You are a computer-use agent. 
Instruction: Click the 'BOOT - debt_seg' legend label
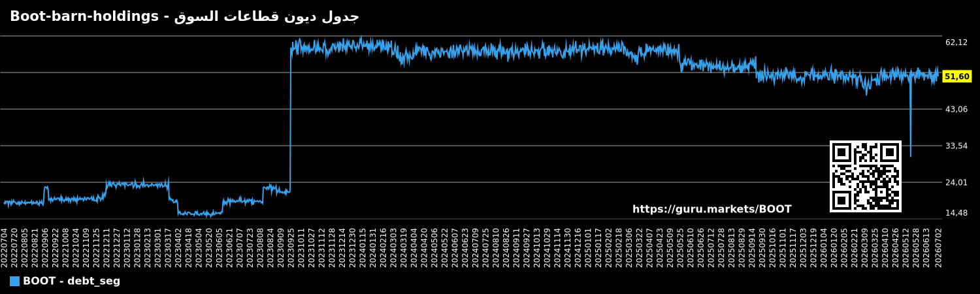click(x=71, y=282)
